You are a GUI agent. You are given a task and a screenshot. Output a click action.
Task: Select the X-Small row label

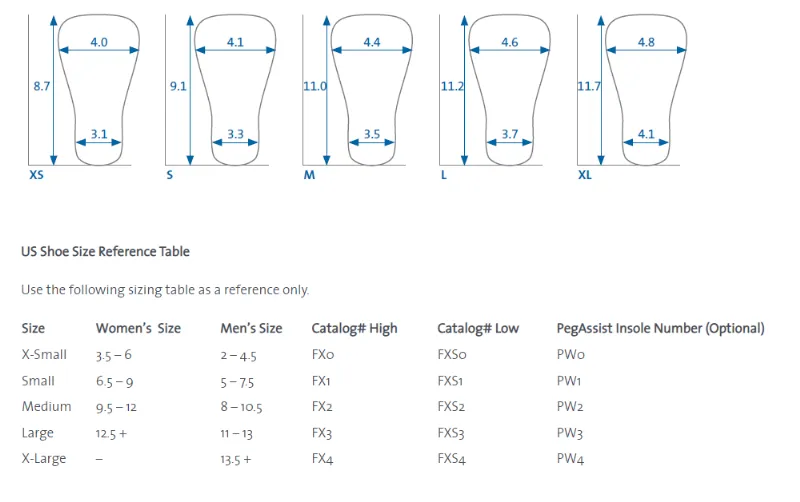click(44, 355)
